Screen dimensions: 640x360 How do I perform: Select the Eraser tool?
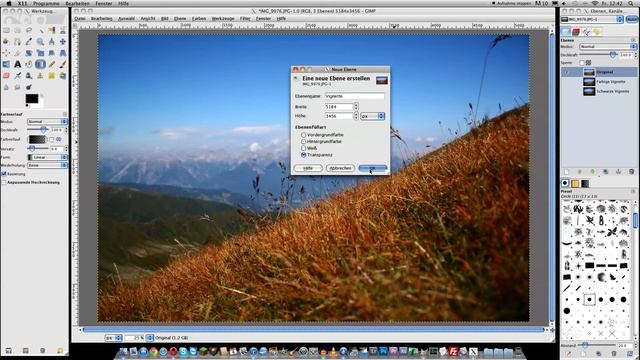pyautogui.click(x=6, y=76)
